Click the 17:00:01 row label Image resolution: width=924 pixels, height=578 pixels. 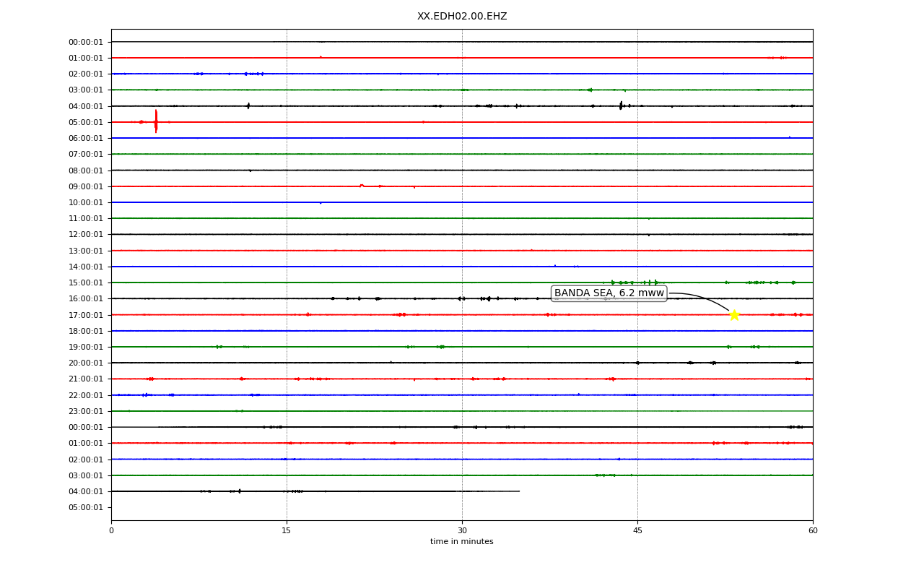(x=86, y=315)
